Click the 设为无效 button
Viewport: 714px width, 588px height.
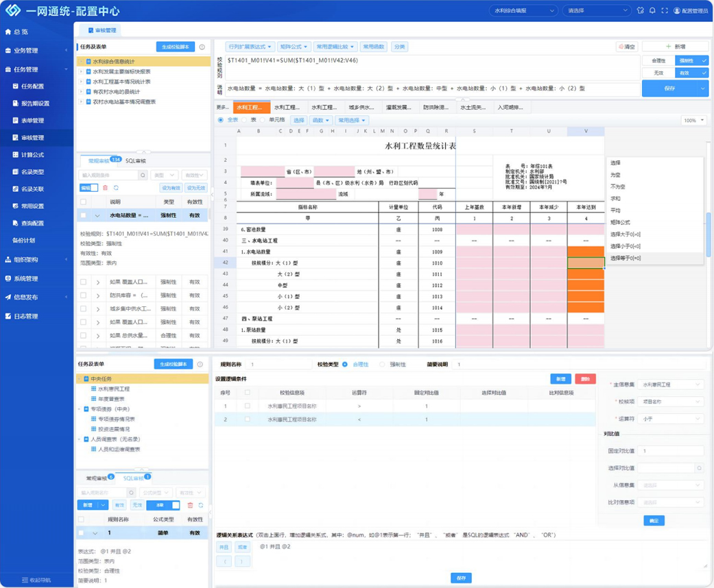[195, 188]
